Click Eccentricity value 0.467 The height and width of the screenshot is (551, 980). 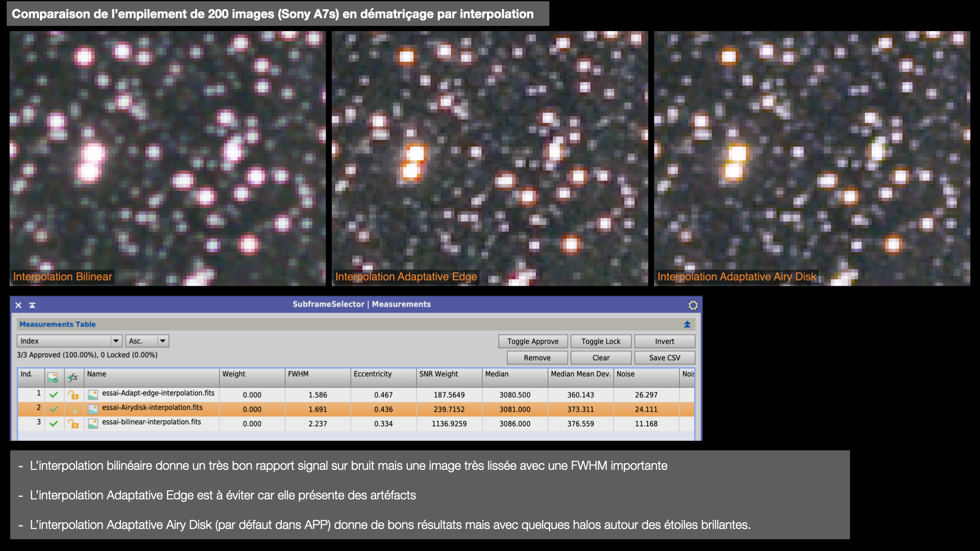coord(383,395)
